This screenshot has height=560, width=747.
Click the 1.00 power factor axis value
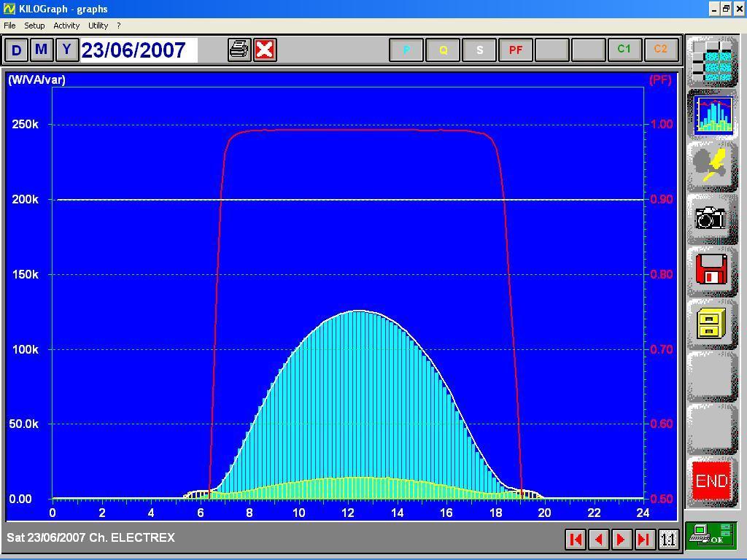662,124
